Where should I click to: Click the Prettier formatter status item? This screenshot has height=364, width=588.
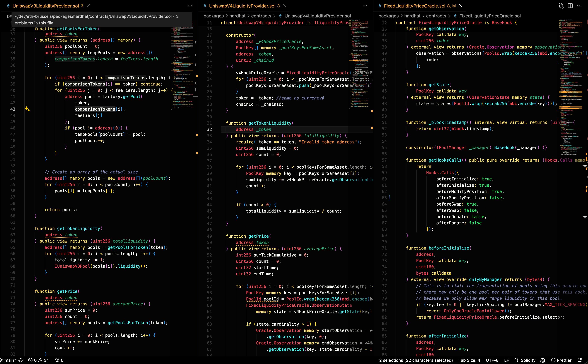coord(561,360)
